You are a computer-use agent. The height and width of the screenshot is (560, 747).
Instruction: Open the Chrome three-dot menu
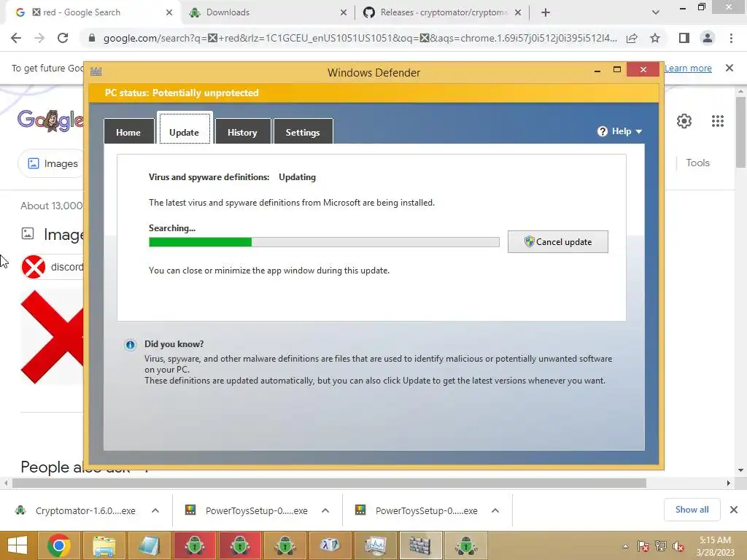coord(731,38)
